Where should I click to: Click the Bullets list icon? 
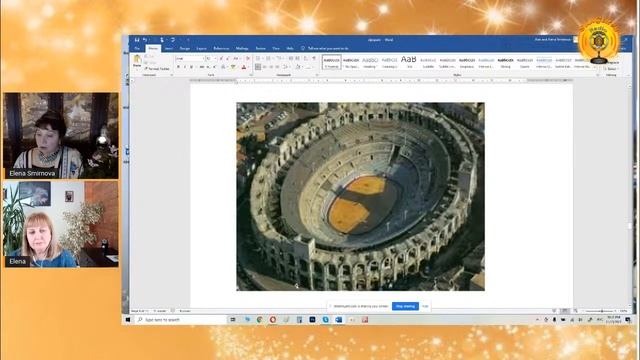(259, 59)
